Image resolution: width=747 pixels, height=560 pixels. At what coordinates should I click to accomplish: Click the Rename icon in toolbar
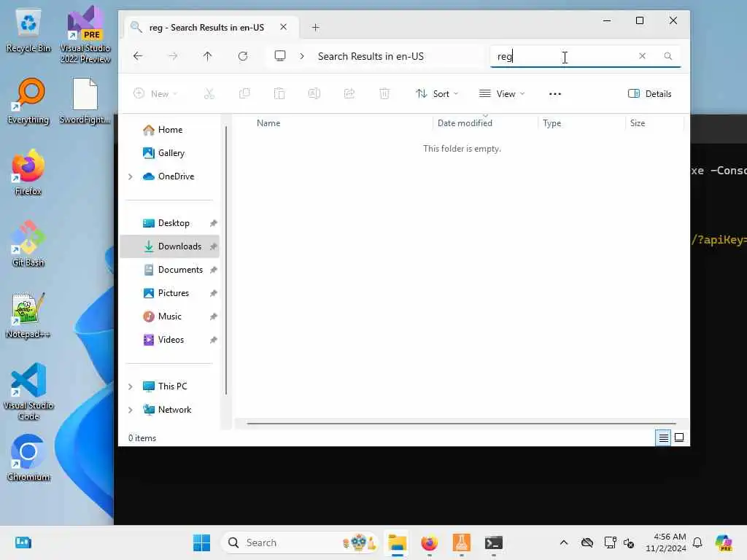[314, 94]
